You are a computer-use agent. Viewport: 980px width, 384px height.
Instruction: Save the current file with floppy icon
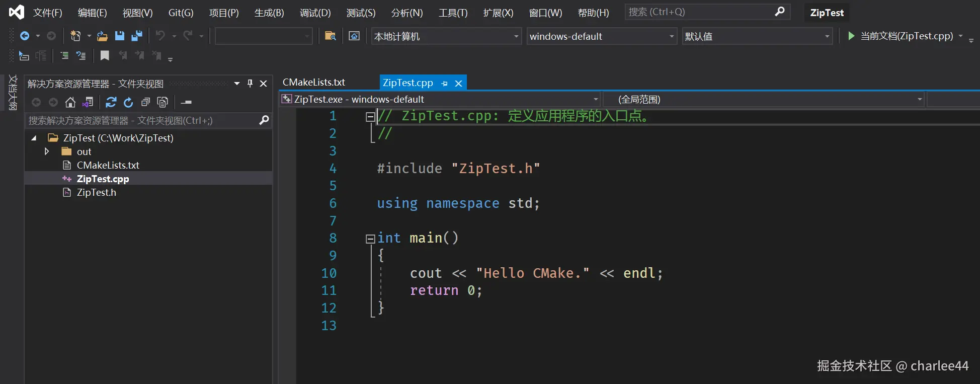120,36
